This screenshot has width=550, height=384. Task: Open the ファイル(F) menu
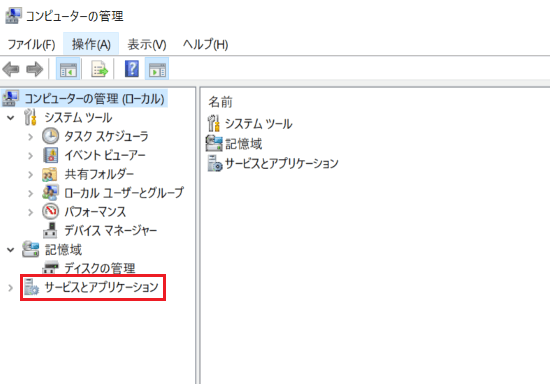click(32, 45)
